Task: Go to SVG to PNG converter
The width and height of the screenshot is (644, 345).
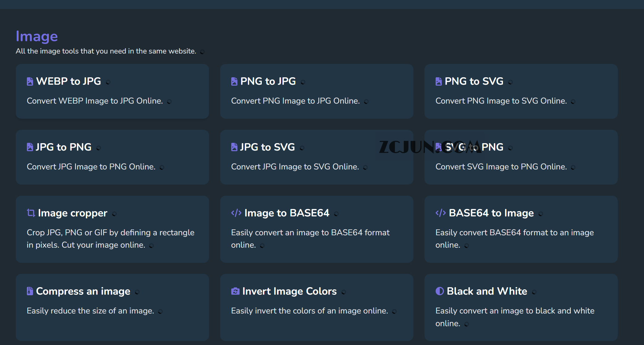Action: coord(492,147)
